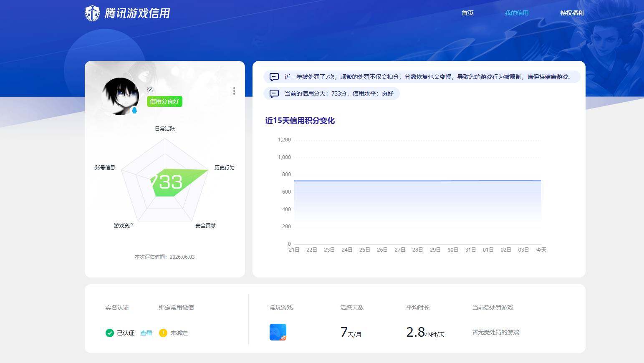
Task: Click the yellow warning icon for unbound WeChat
Action: (x=163, y=333)
